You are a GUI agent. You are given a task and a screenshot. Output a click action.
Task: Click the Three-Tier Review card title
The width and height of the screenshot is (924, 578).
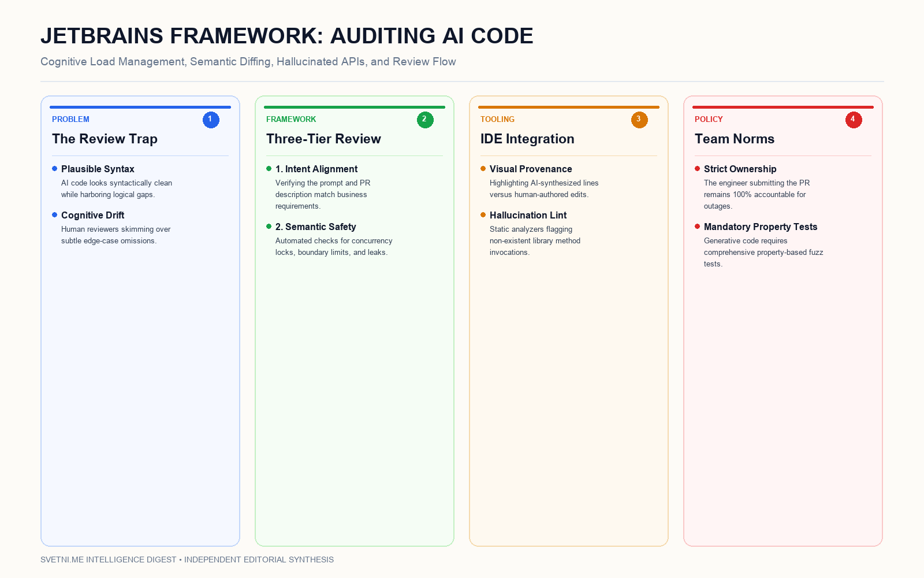[323, 139]
